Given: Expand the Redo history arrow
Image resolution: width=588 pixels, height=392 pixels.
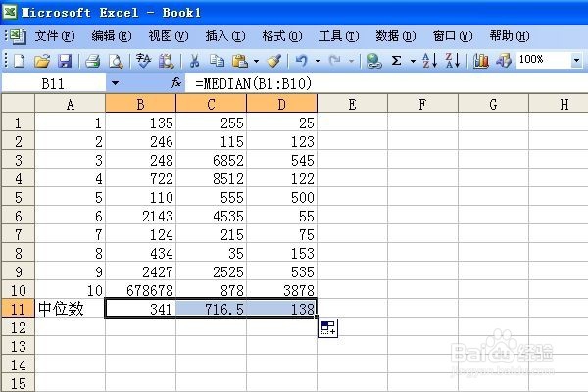Looking at the screenshot, I should click(352, 61).
